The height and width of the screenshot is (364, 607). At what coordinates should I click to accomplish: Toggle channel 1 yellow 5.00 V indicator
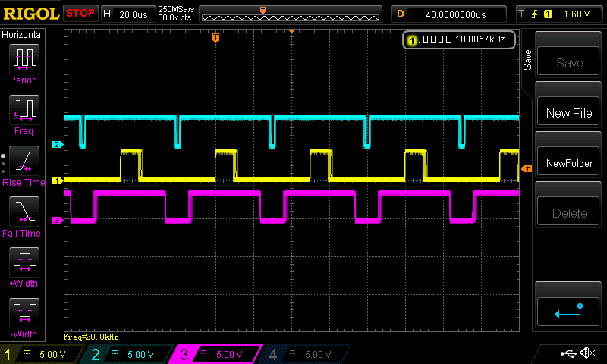pyautogui.click(x=42, y=354)
